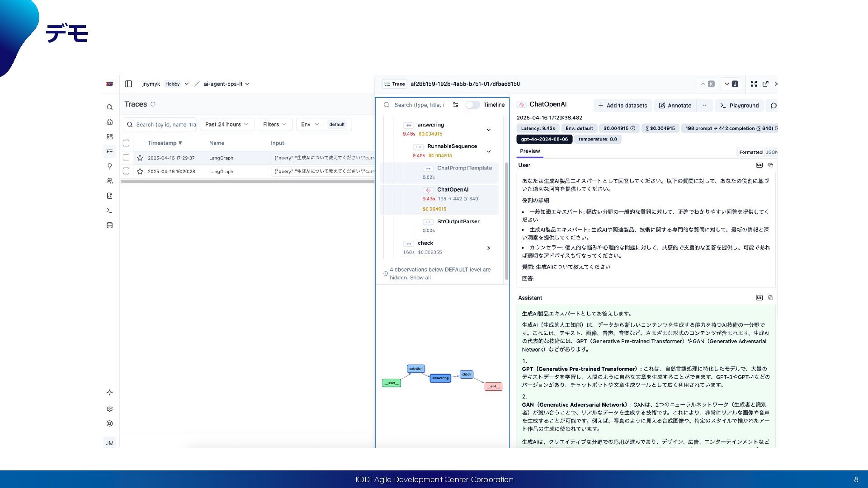The width and height of the screenshot is (868, 488).
Task: Click the search icon in left sidebar
Action: coord(109,108)
